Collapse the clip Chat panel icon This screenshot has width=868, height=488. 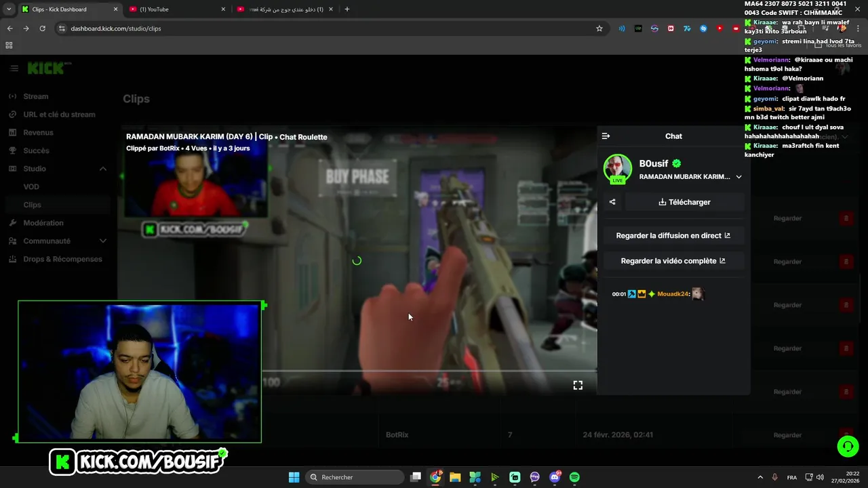606,136
